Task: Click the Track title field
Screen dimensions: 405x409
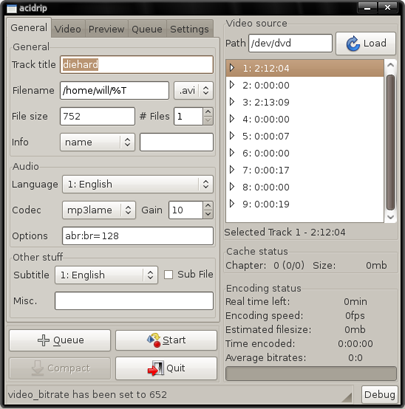Action: click(137, 64)
